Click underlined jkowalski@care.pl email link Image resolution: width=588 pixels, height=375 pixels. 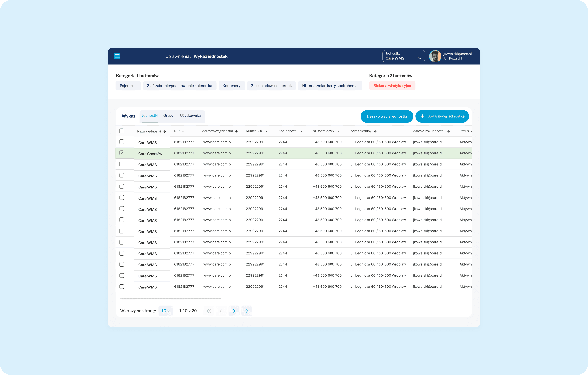[428, 220]
